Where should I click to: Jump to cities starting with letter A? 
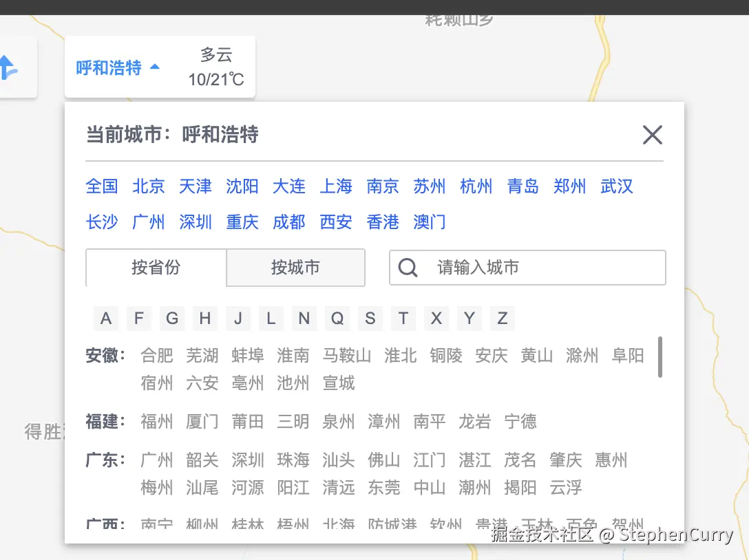[105, 318]
